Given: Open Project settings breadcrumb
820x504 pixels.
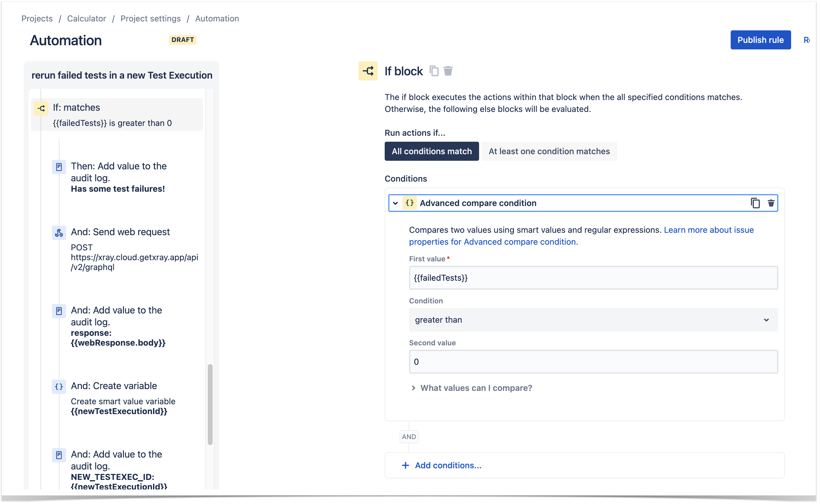Looking at the screenshot, I should [151, 18].
